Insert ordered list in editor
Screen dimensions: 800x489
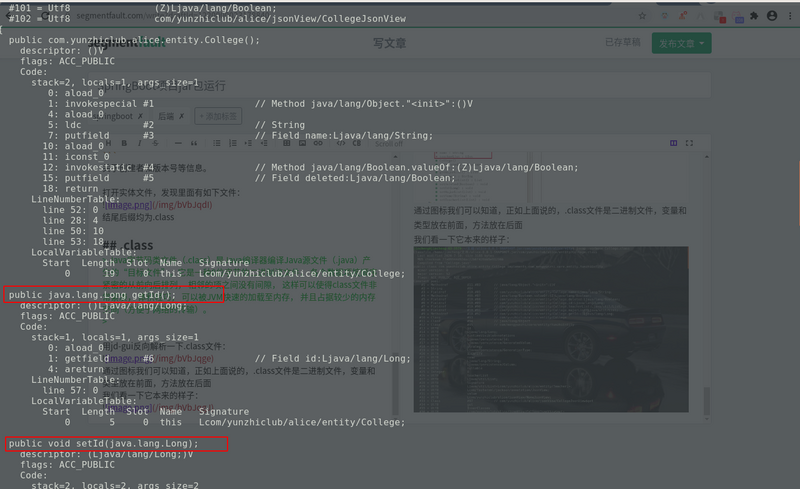[x=233, y=143]
